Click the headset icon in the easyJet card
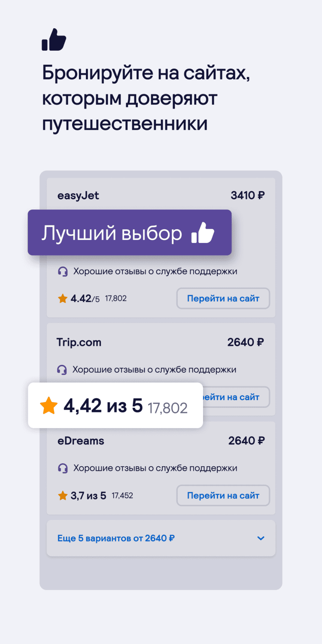322x644 pixels. tap(63, 271)
